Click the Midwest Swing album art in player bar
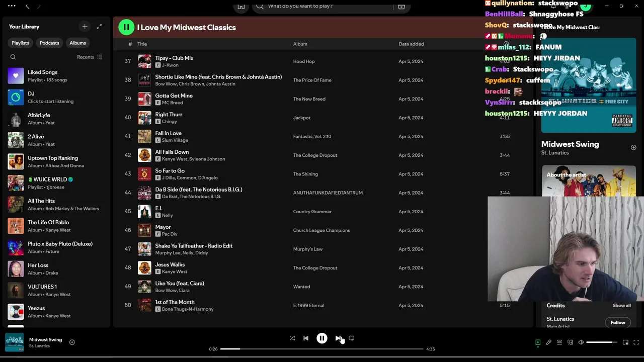 (15, 342)
